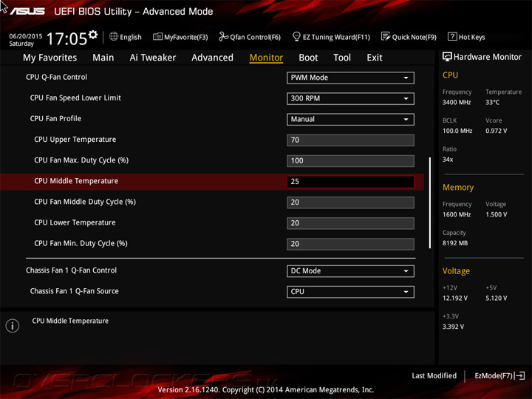
Task: Click the info circle icon at the bottom
Action: click(13, 326)
